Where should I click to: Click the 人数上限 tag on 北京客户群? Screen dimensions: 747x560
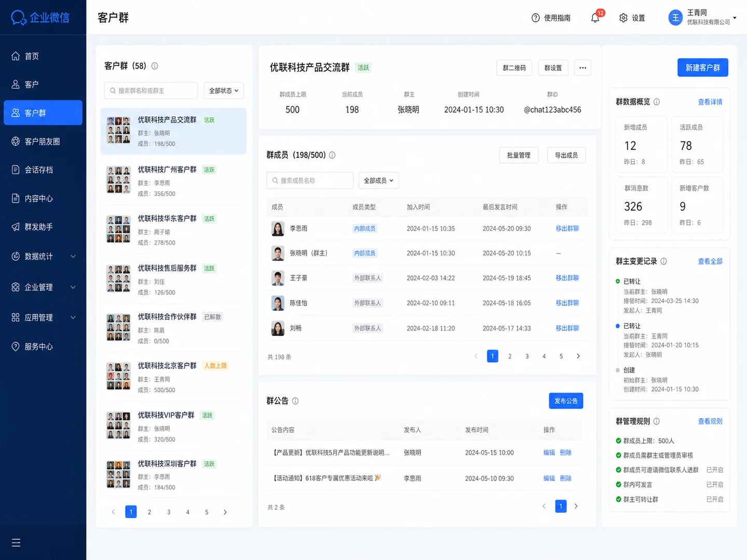215,366
